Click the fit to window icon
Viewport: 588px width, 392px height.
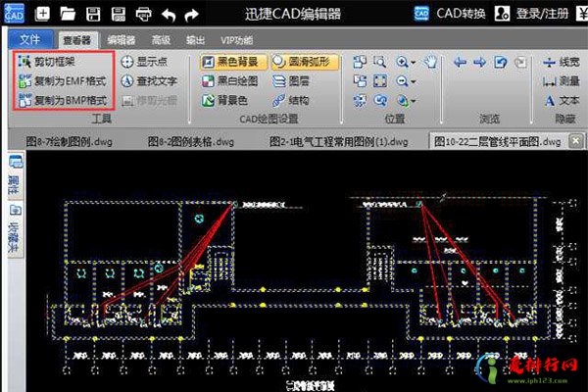pyautogui.click(x=380, y=81)
